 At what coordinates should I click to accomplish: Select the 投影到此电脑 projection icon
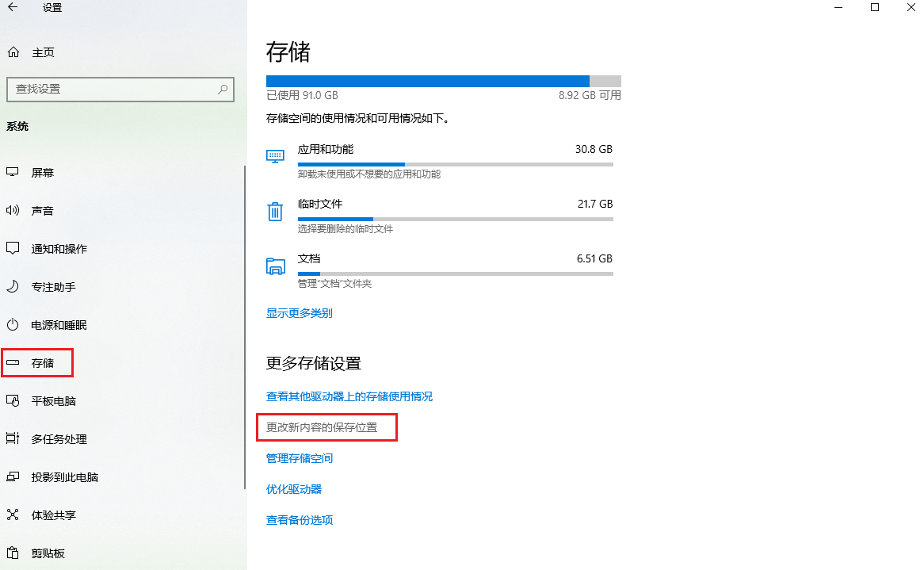click(x=13, y=476)
